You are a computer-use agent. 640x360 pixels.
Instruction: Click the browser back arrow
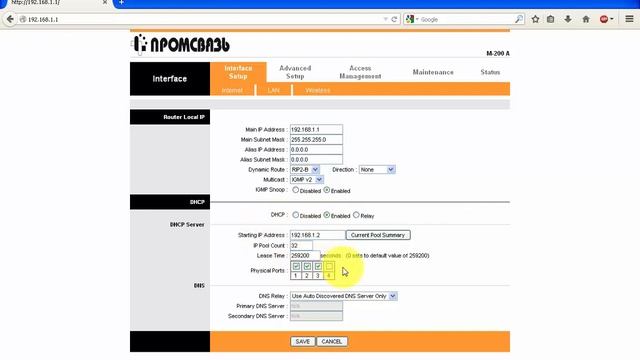point(10,19)
